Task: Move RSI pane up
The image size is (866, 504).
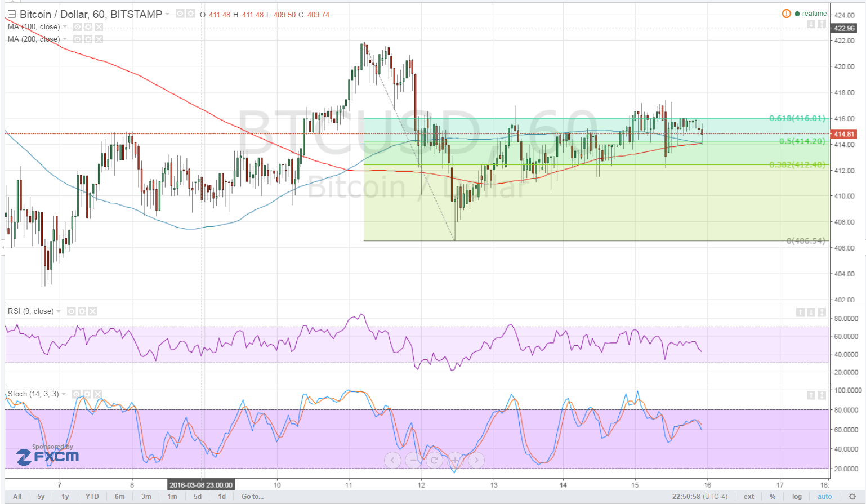Action: pos(800,312)
